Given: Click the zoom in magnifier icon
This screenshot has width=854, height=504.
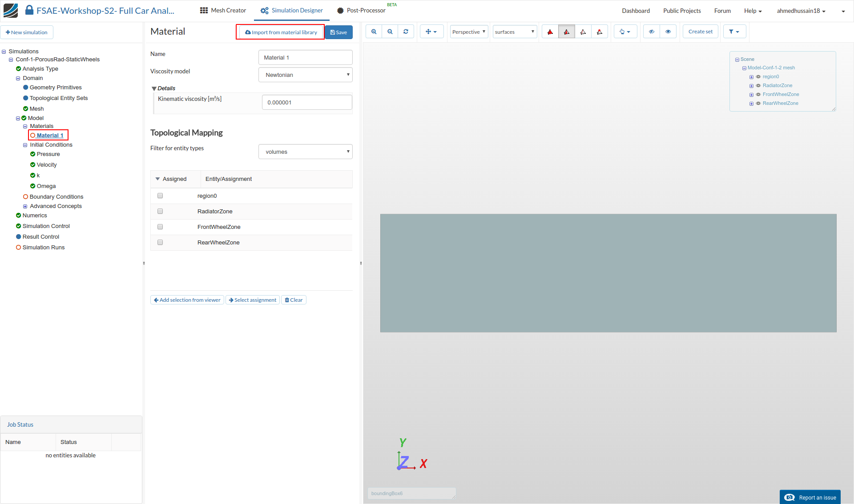Looking at the screenshot, I should (x=374, y=32).
